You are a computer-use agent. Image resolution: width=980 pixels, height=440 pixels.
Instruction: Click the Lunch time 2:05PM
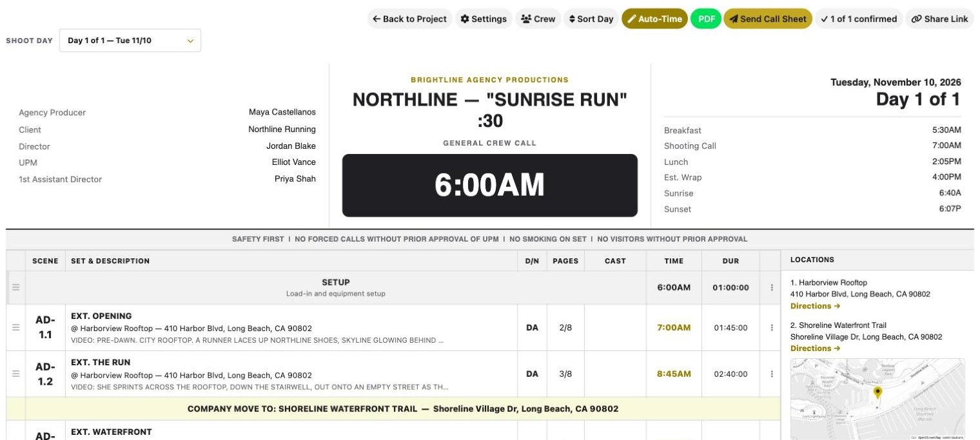[946, 162]
